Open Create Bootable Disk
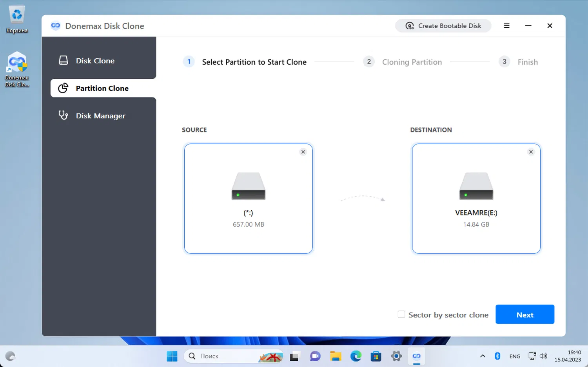588x367 pixels. [x=443, y=25]
